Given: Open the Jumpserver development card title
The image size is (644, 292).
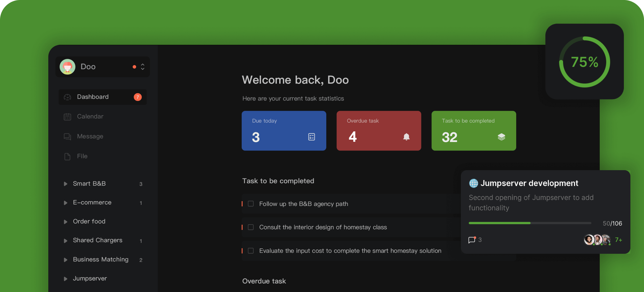Looking at the screenshot, I should (x=529, y=183).
